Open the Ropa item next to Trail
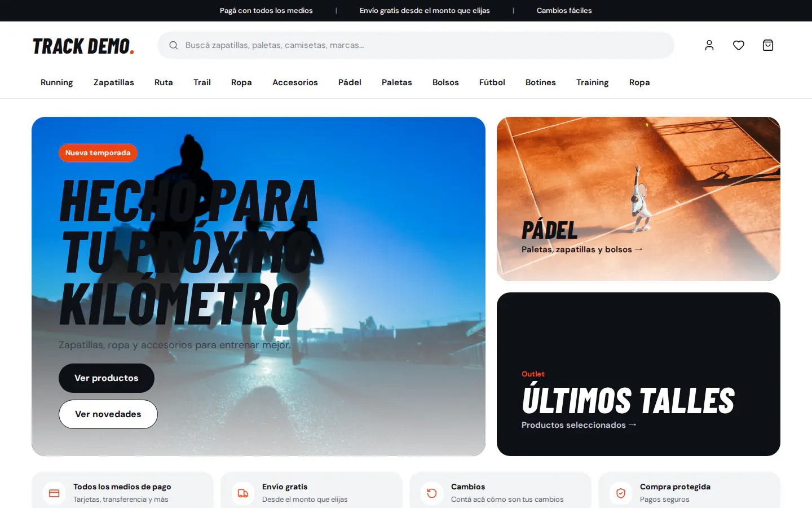This screenshot has width=812, height=508. (241, 82)
